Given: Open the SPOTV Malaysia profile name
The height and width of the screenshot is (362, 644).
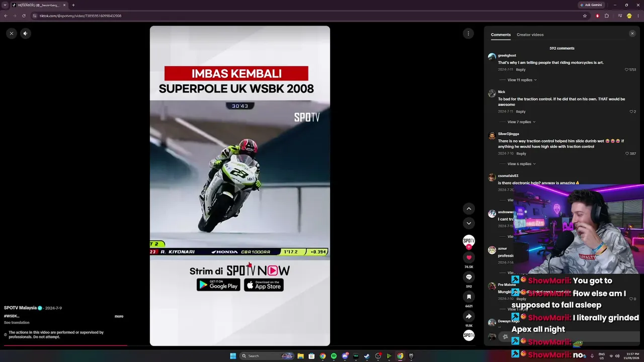Looking at the screenshot, I should tap(21, 308).
